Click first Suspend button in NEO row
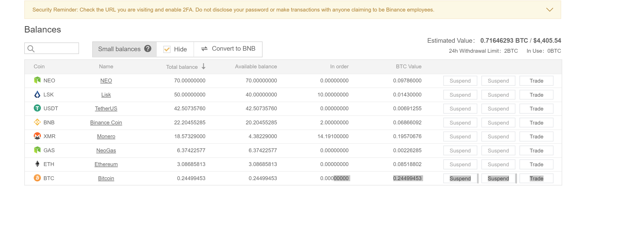 point(460,81)
